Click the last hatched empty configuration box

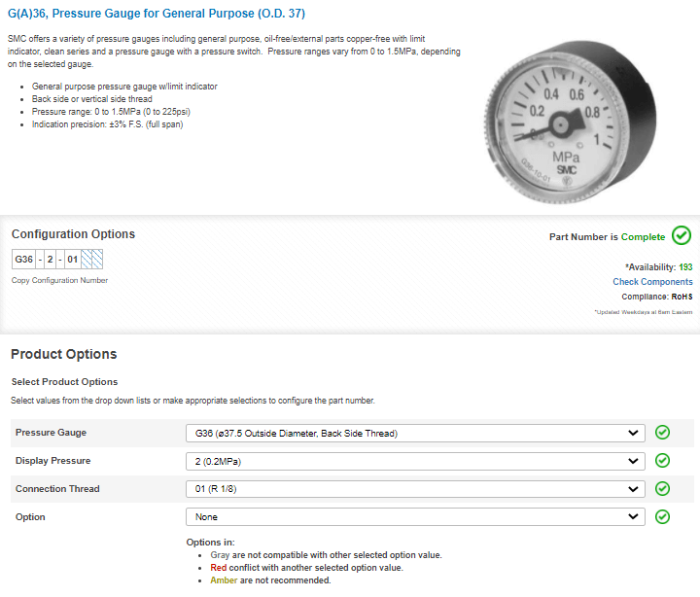(97, 260)
